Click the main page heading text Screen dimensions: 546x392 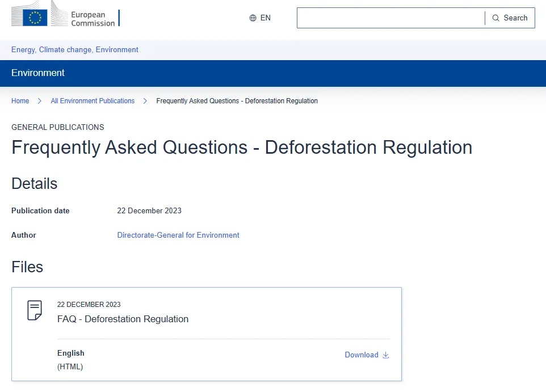tap(242, 147)
